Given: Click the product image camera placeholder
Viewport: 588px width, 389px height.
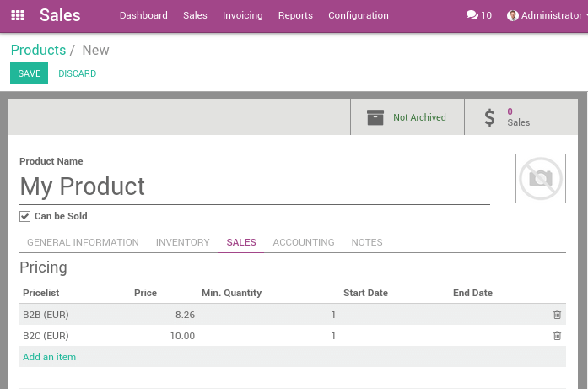Looking at the screenshot, I should click(540, 178).
